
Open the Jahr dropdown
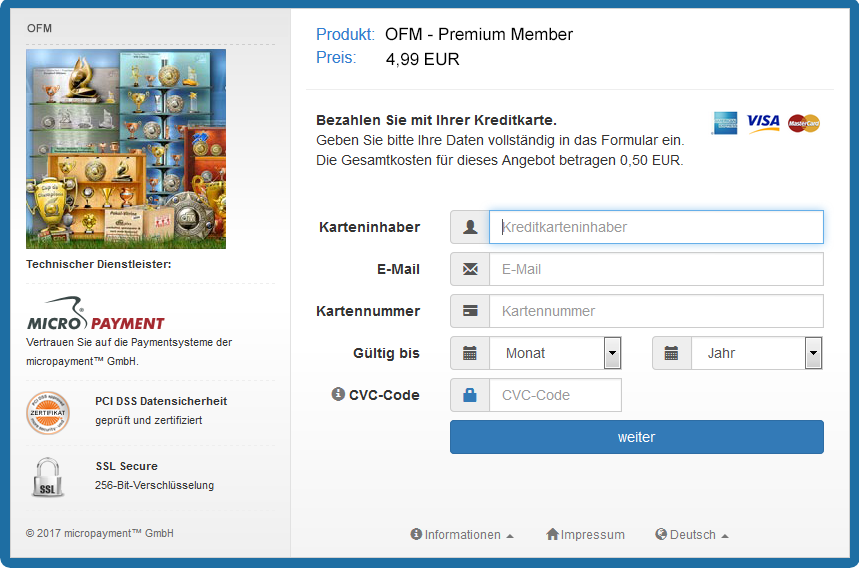pos(757,353)
